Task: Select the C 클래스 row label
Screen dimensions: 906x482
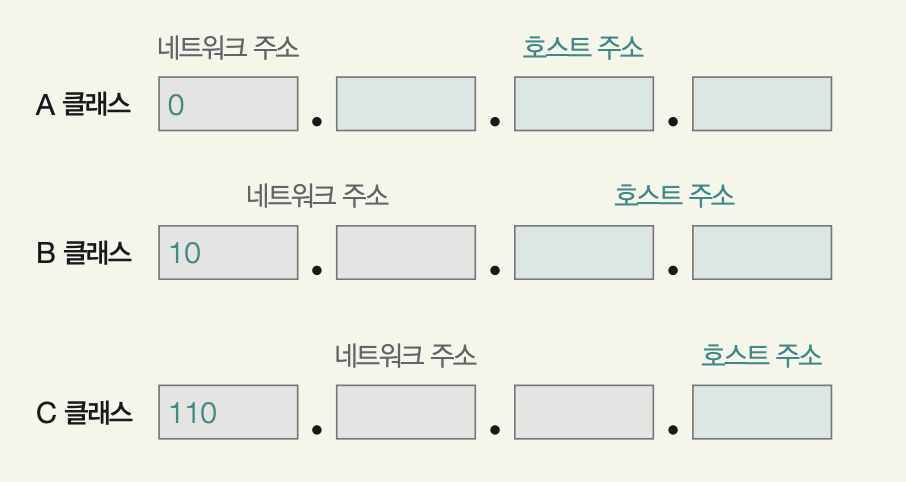Action: pos(84,413)
